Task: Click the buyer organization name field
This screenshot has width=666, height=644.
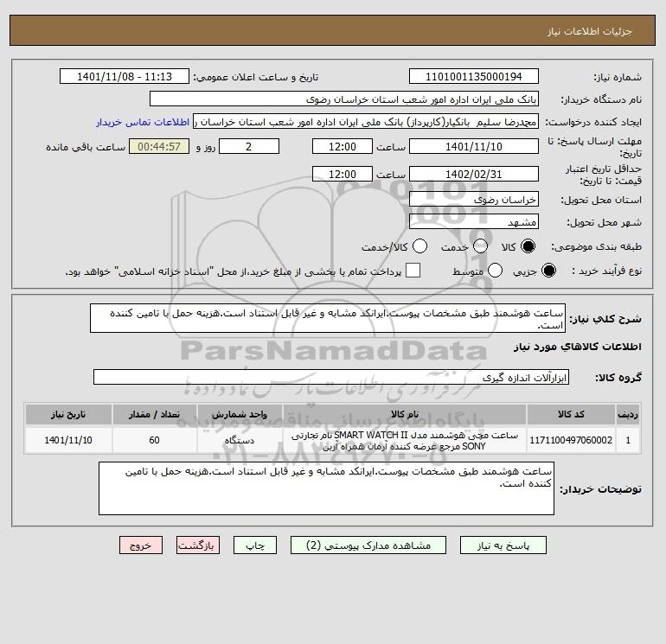Action: 344,99
